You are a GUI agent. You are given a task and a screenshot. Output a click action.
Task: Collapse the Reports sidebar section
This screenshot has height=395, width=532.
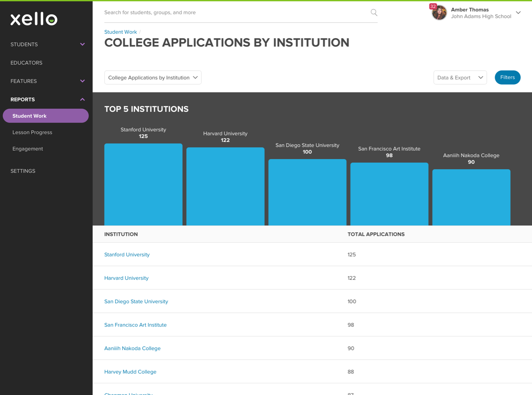pyautogui.click(x=82, y=100)
